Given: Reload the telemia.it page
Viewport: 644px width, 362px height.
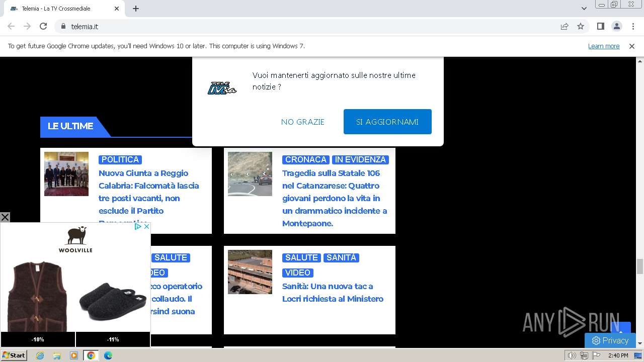Looking at the screenshot, I should (x=43, y=26).
